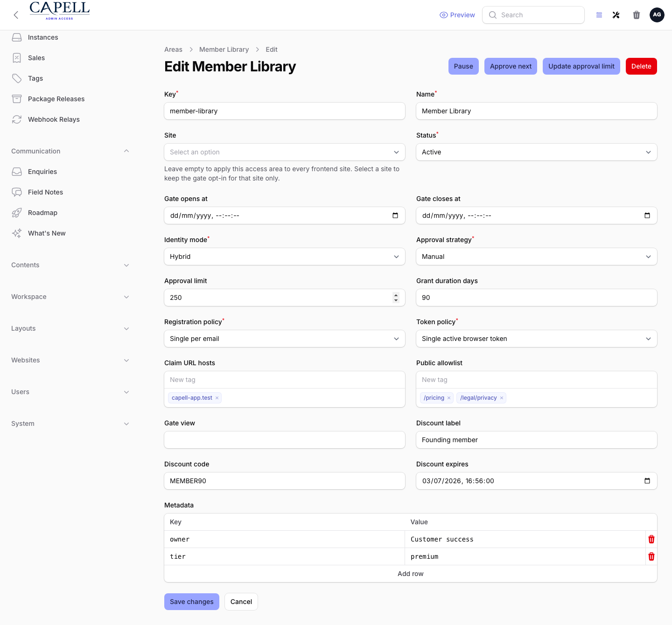The height and width of the screenshot is (625, 672).
Task: Open the Token policy dropdown
Action: click(x=537, y=339)
